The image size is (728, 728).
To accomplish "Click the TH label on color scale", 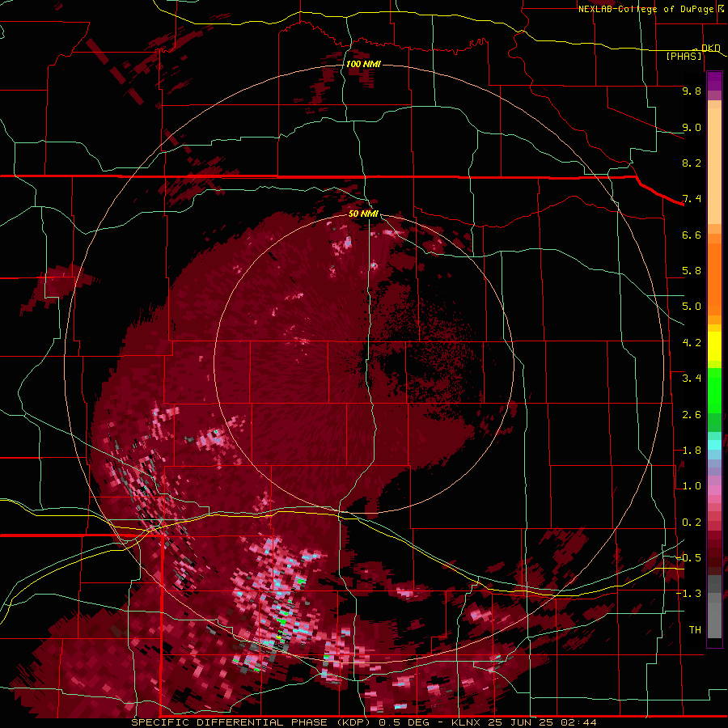I will [x=695, y=630].
